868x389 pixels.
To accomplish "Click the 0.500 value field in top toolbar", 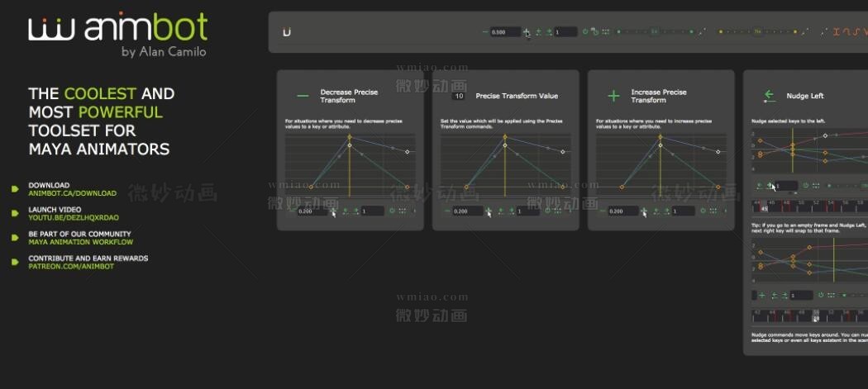I will coord(503,32).
